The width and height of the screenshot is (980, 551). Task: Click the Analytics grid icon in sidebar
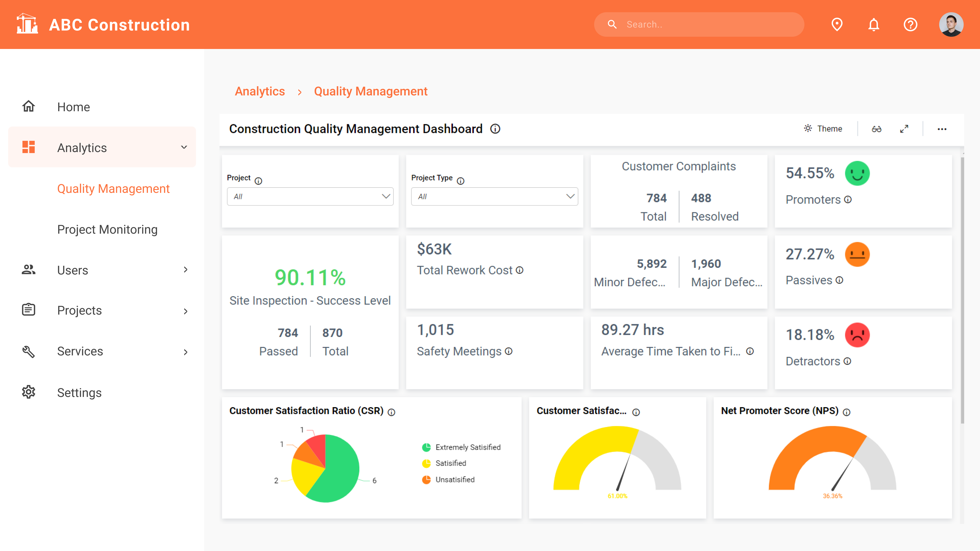[29, 147]
